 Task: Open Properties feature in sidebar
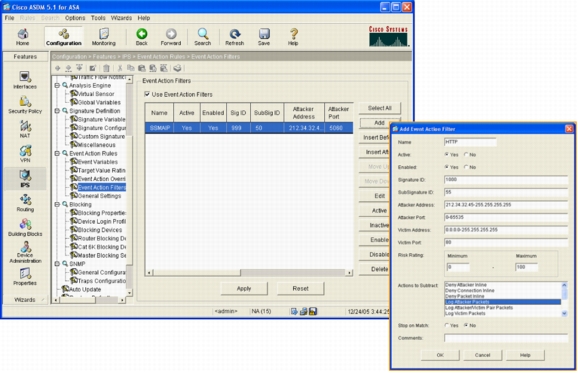pos(25,277)
